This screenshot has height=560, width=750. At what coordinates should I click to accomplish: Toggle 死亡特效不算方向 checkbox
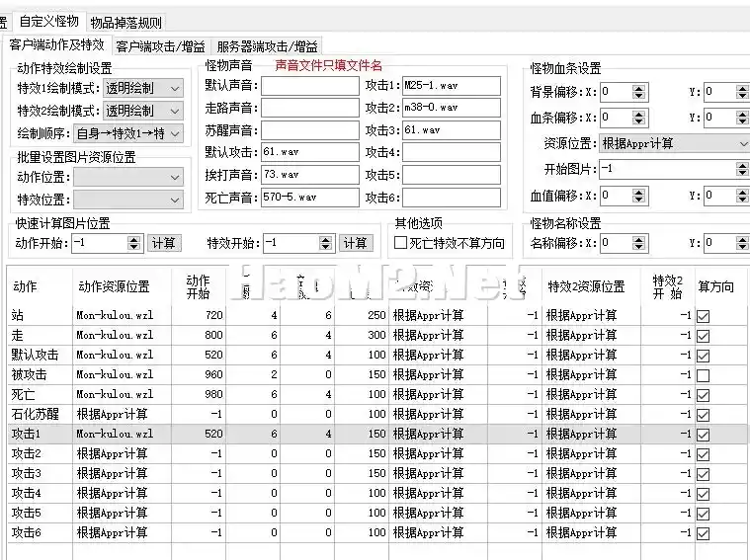[400, 243]
